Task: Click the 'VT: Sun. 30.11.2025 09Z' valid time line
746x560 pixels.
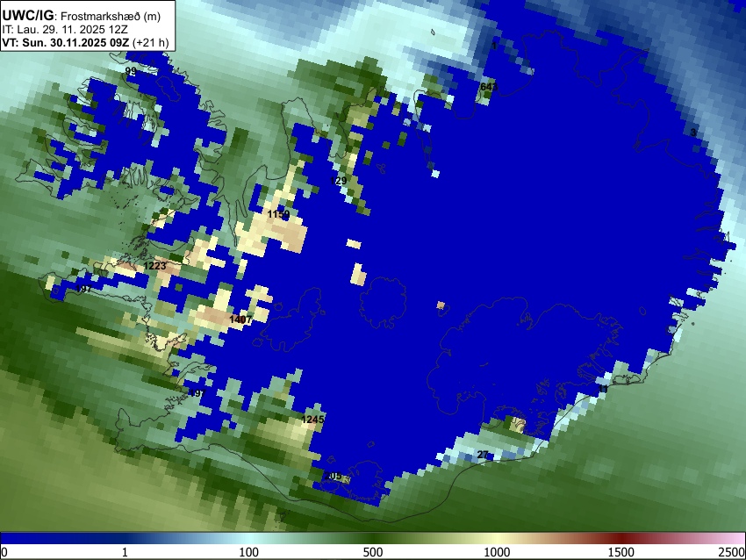Action: pos(85,42)
